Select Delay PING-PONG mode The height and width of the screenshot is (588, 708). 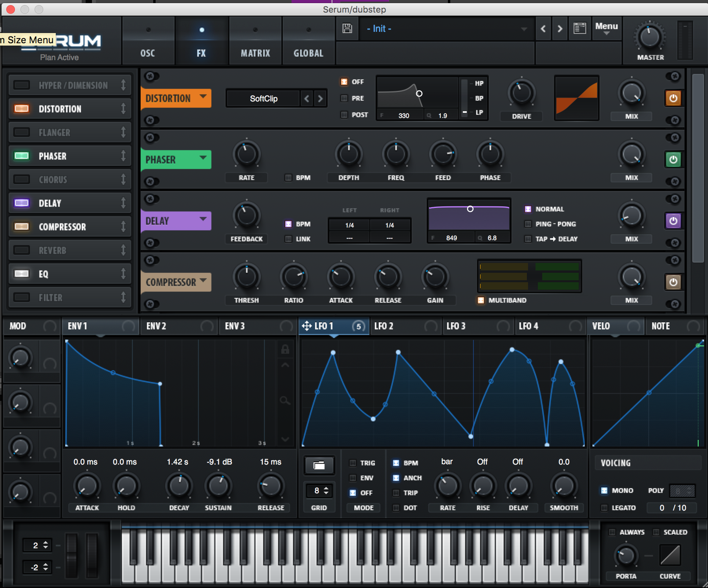click(528, 224)
